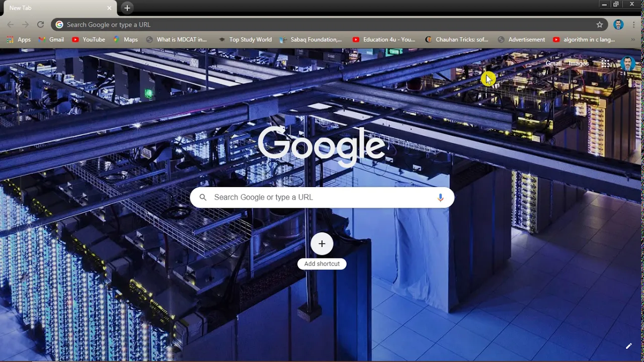Viewport: 644px width, 362px height.
Task: Expand the bookmarks overflow chevron
Action: tap(633, 40)
